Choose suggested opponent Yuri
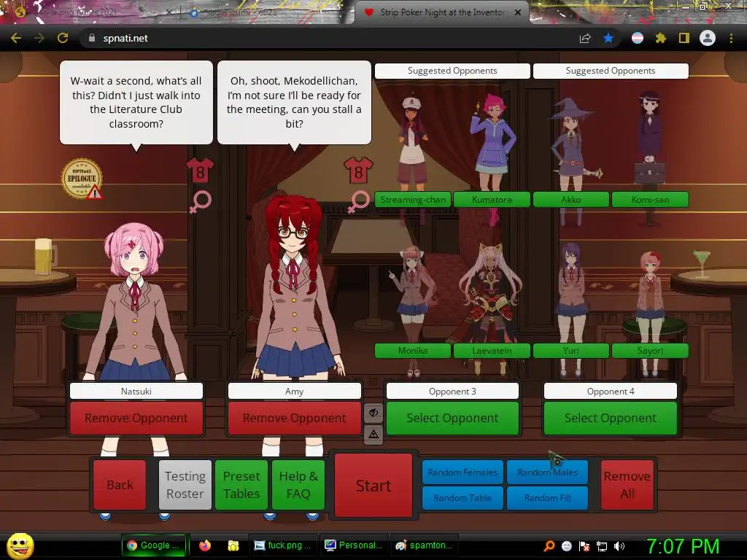Screen dimensions: 747x560 [x=570, y=351]
